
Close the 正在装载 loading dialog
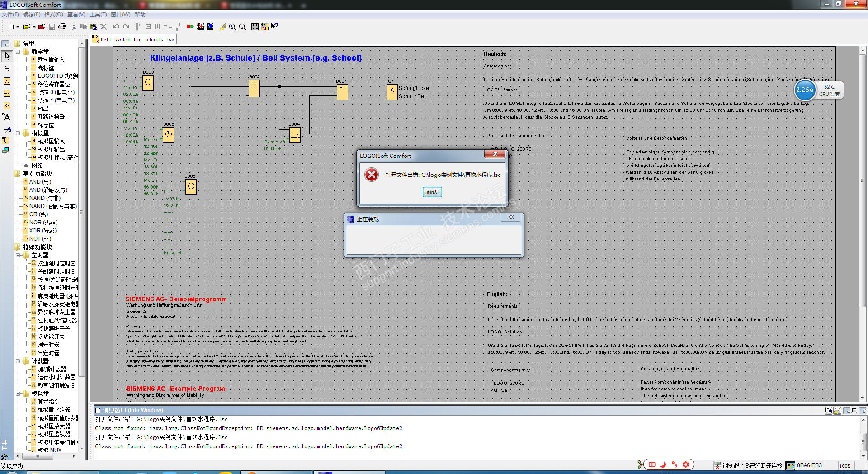[x=511, y=218]
